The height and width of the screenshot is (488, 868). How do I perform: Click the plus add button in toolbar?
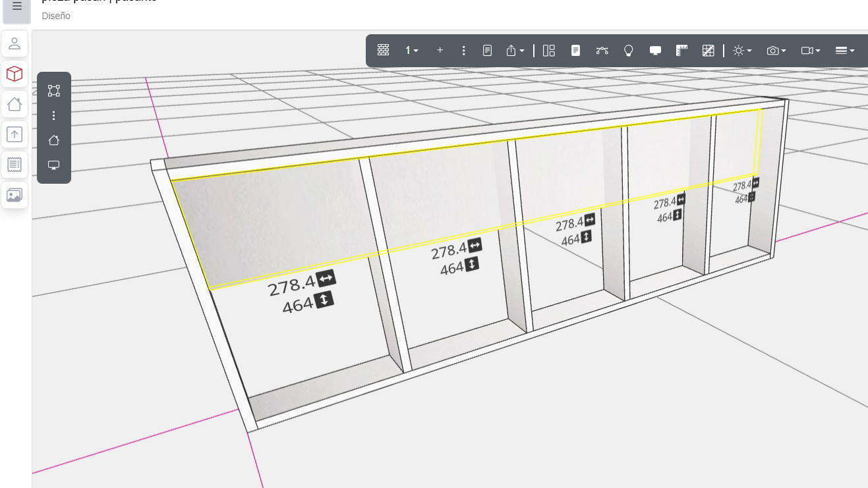(440, 50)
